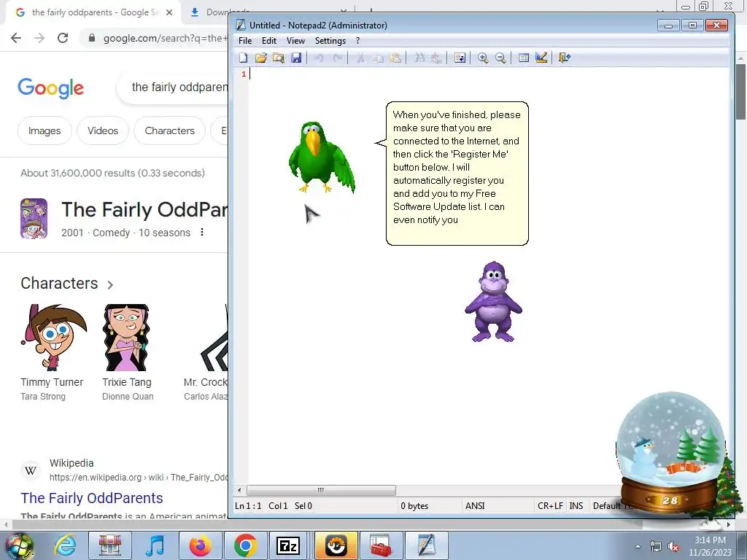Click the Find binoculars icon
This screenshot has width=747, height=560.
(x=419, y=58)
